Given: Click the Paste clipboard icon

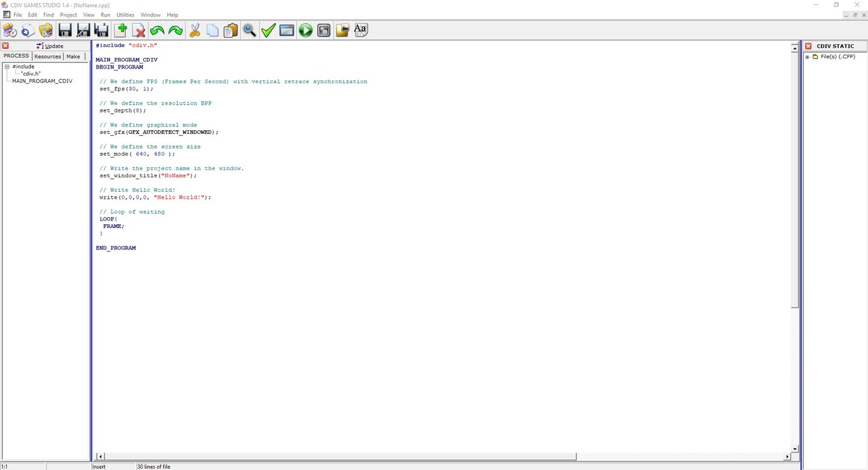Looking at the screenshot, I should 231,30.
